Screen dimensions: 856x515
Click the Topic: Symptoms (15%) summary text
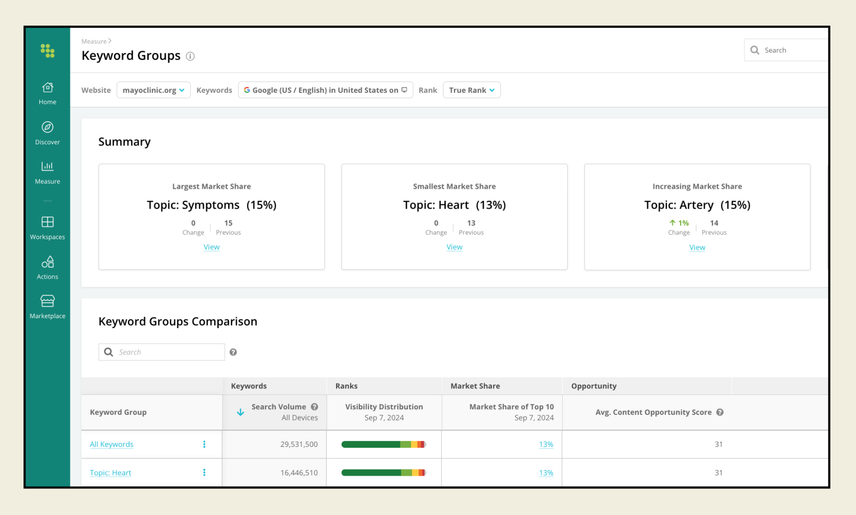pos(212,205)
